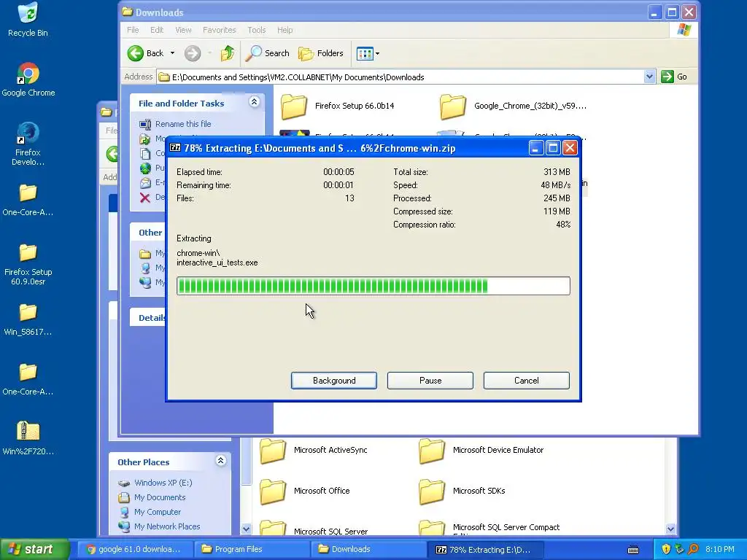Select the Firefox Setup 60.9.0esr desktop folder
Viewport: 747px width, 560px height.
28,264
